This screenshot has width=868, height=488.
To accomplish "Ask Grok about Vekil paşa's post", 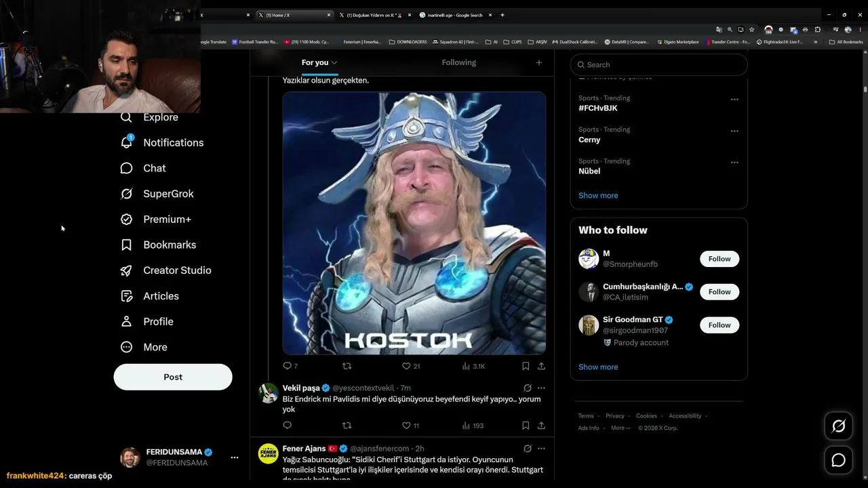I will tap(528, 388).
